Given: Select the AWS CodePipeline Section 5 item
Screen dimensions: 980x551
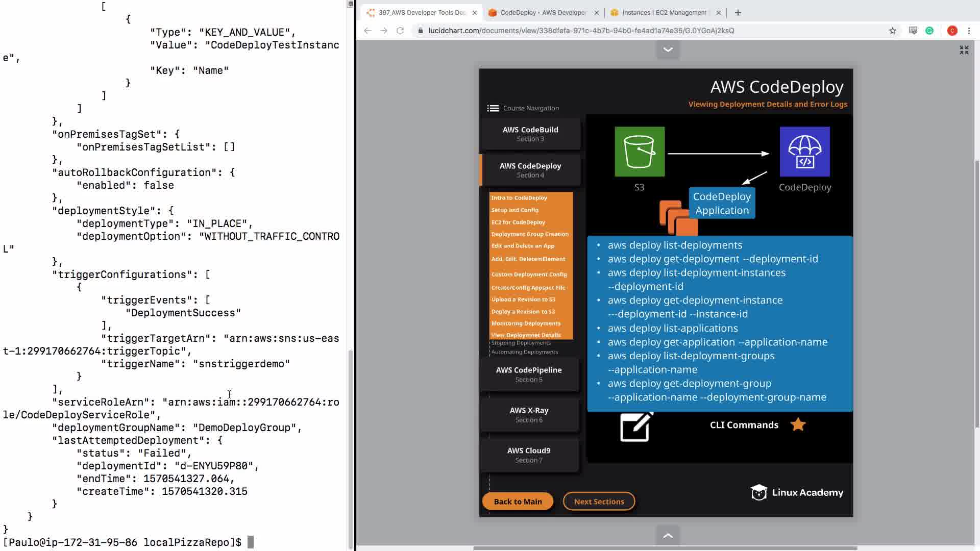Looking at the screenshot, I should (529, 374).
